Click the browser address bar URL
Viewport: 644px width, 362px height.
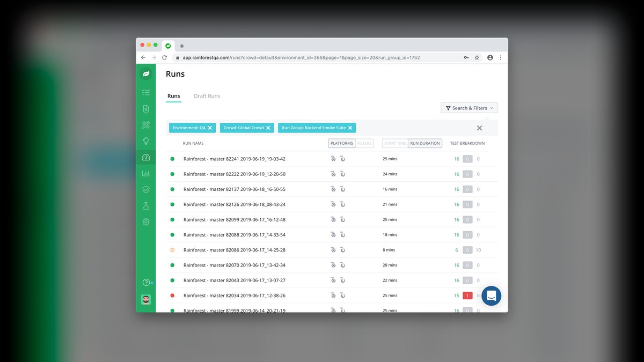pos(301,57)
